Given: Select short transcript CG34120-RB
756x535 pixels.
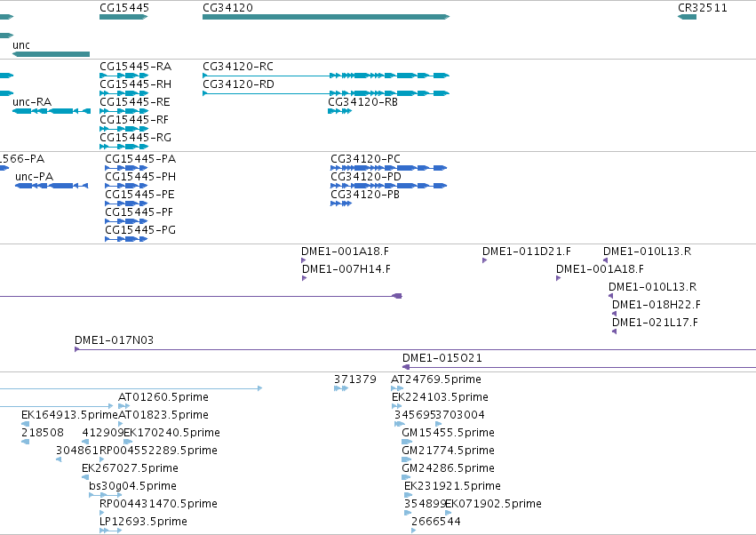Looking at the screenshot, I should pos(340,111).
